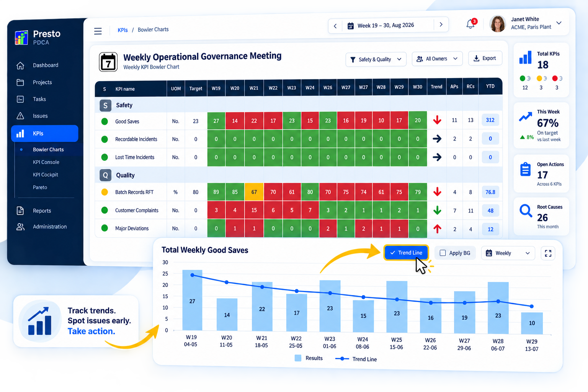Click Customer Complaints green down arrow
This screenshot has height=392, width=588.
coord(437,210)
